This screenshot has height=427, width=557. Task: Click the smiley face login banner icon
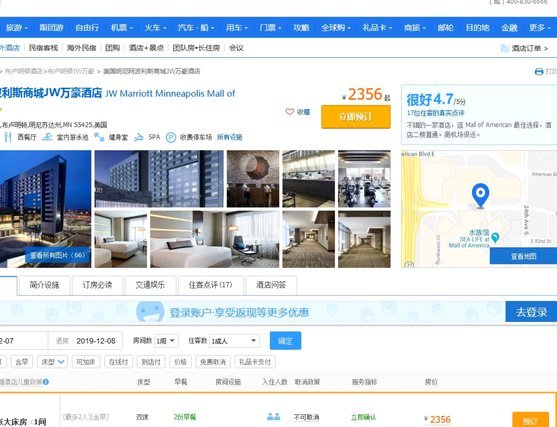coord(150,312)
